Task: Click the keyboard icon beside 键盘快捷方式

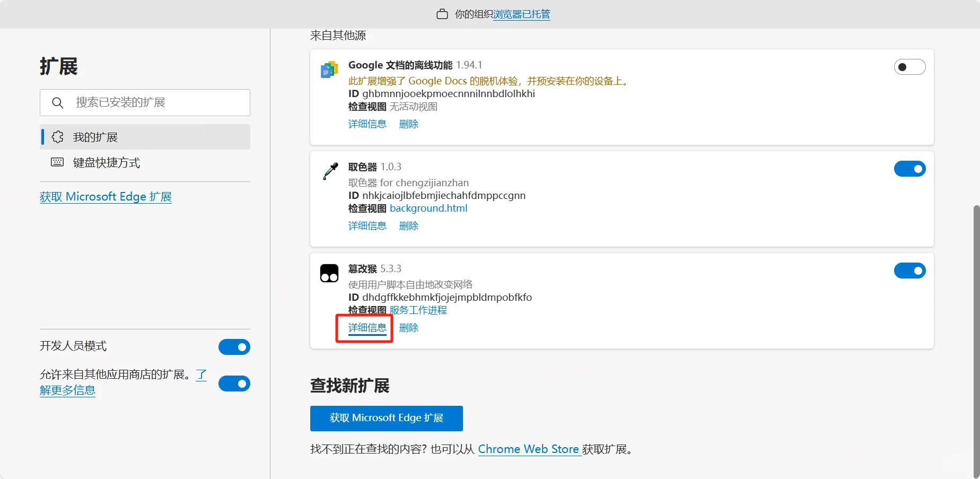Action: [x=57, y=162]
